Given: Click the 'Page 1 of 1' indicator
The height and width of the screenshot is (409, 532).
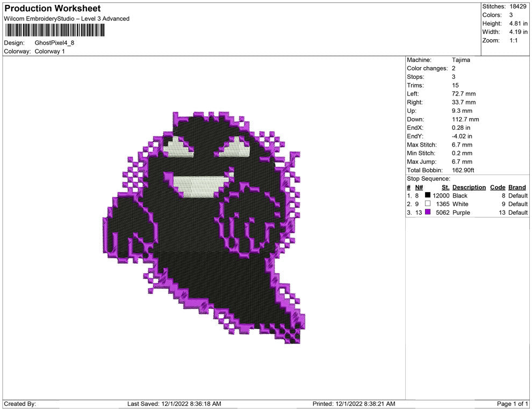Looking at the screenshot, I should tap(512, 404).
